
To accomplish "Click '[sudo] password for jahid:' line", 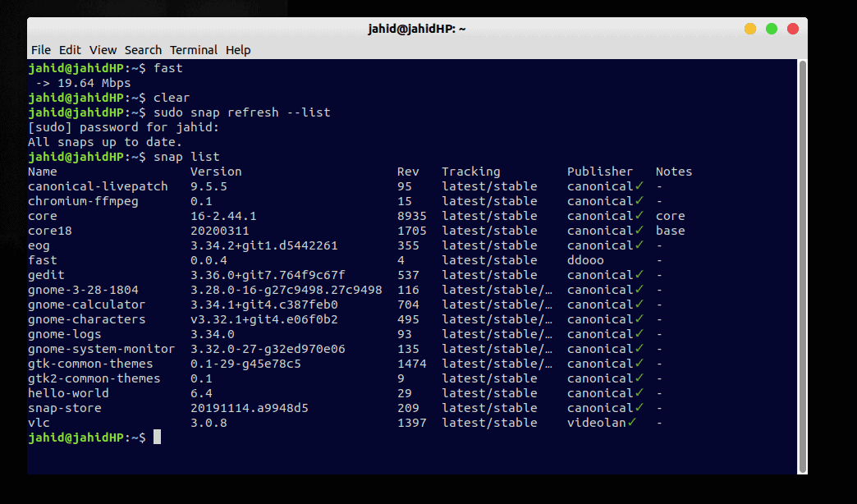I will point(123,127).
